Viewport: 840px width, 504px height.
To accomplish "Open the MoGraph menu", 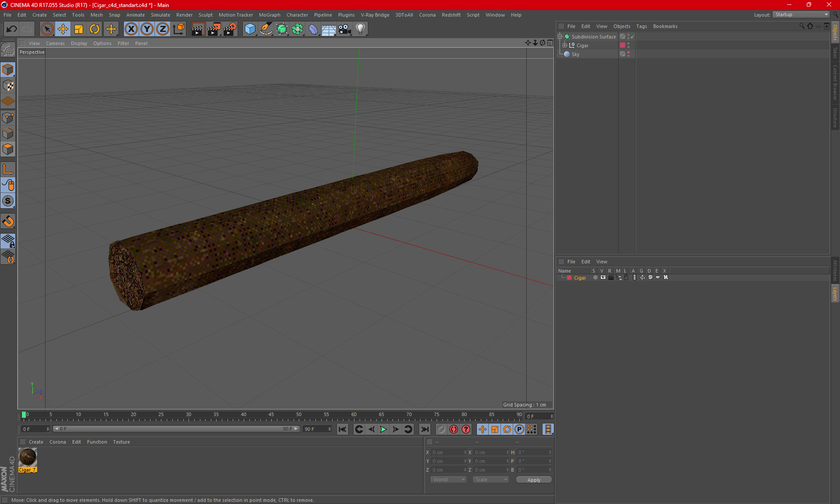I will pos(269,15).
